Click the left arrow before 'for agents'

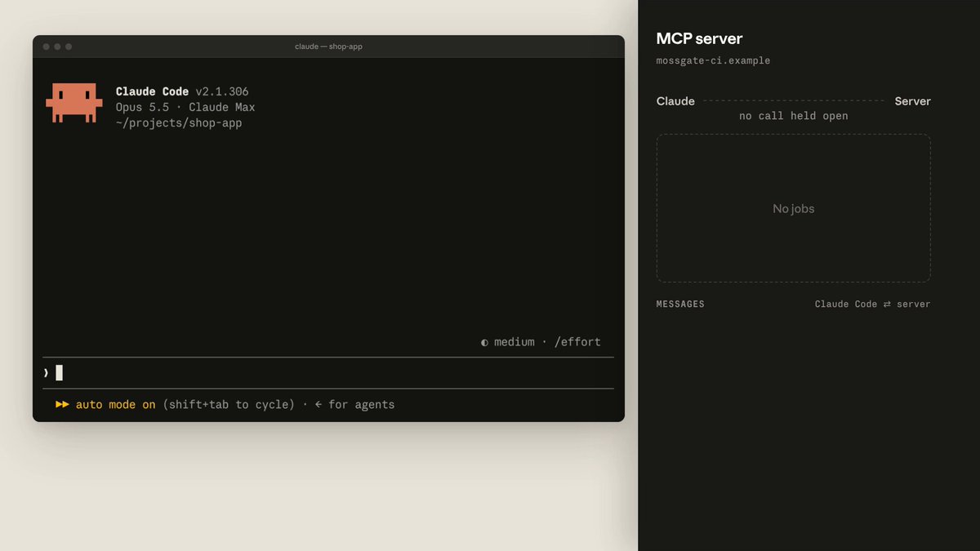tap(318, 404)
